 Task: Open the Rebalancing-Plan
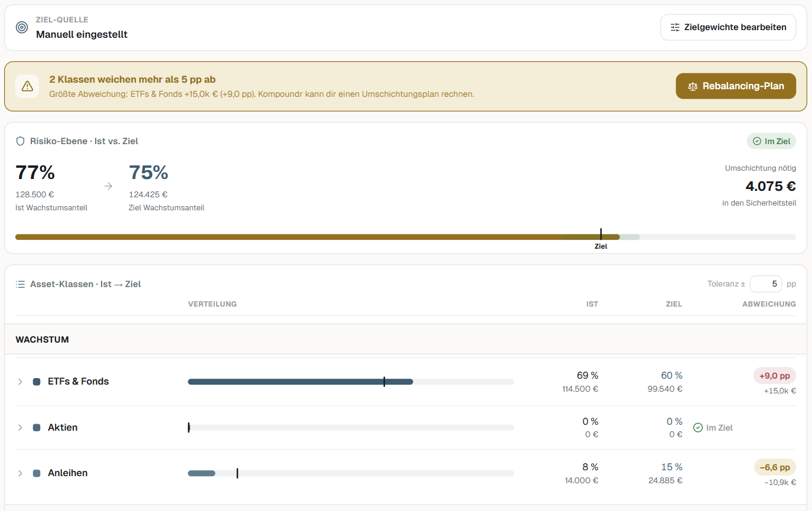coord(736,86)
